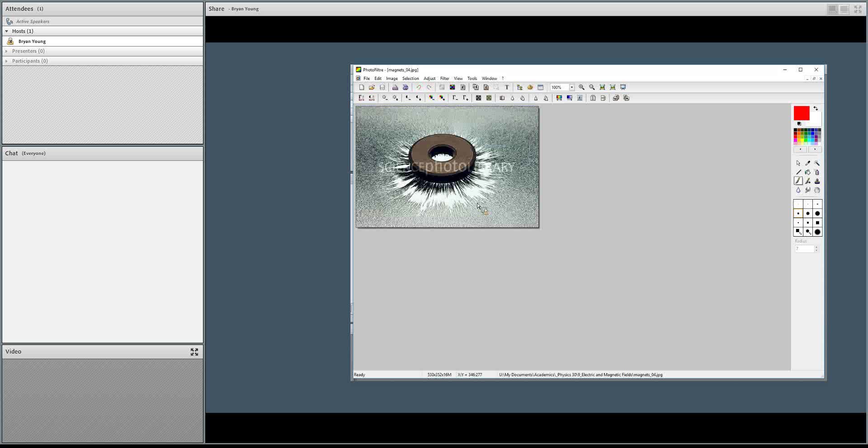Click the Print icon in toolbar
The width and height of the screenshot is (868, 448).
click(395, 87)
